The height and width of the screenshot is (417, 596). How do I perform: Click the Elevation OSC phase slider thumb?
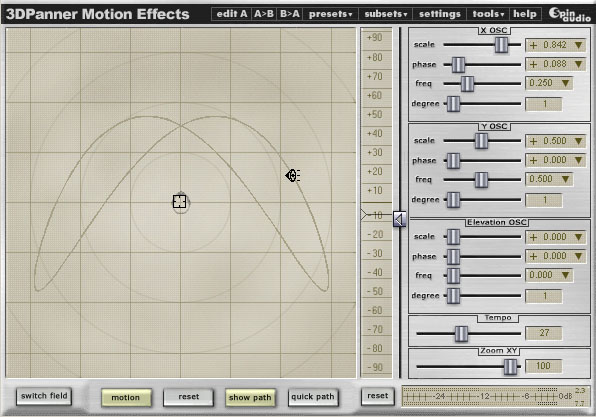[x=453, y=257]
